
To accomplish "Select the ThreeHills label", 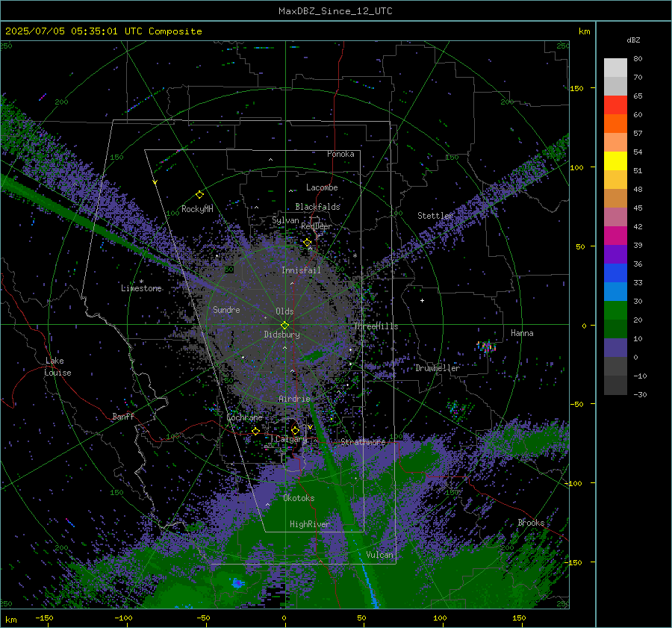I will click(x=376, y=326).
